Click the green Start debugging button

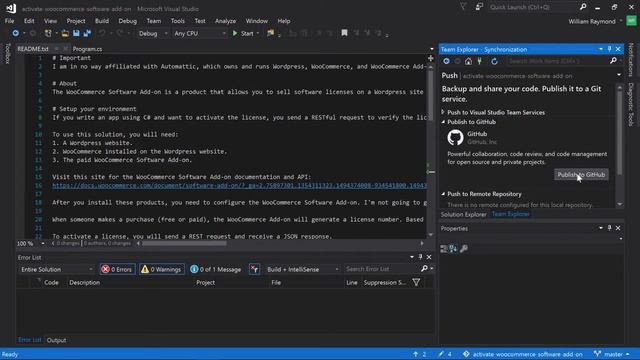point(243,33)
